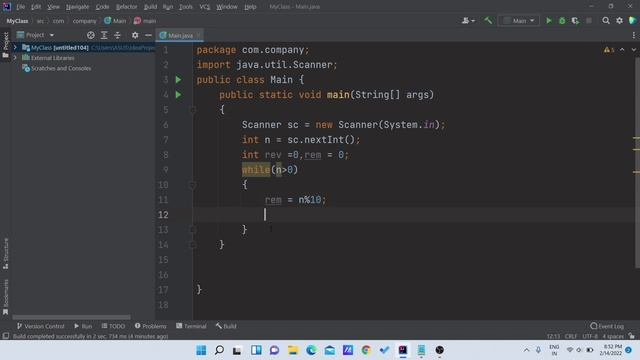Screen dimensions: 640x360
Task: Open the VCS menu
Action: 204,7
